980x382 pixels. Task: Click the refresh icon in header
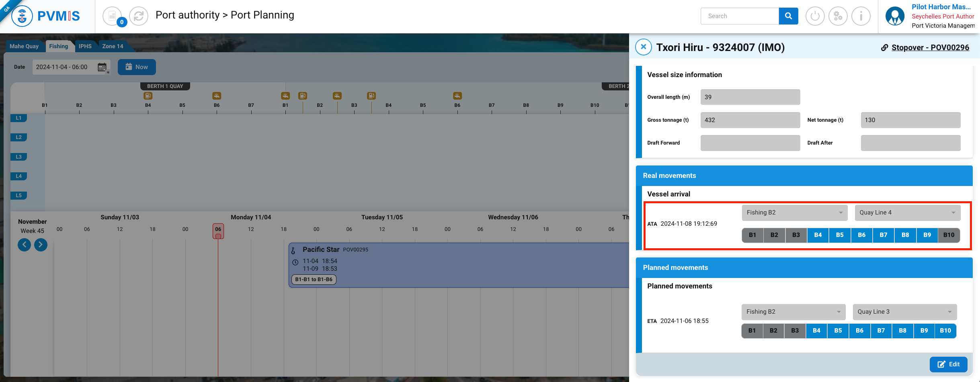(139, 16)
